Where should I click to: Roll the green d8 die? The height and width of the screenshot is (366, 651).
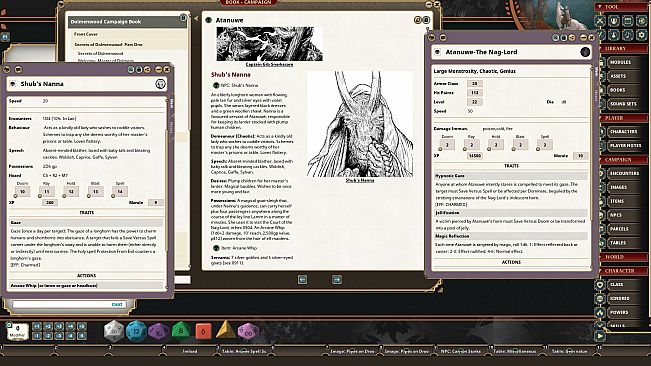pos(181,331)
